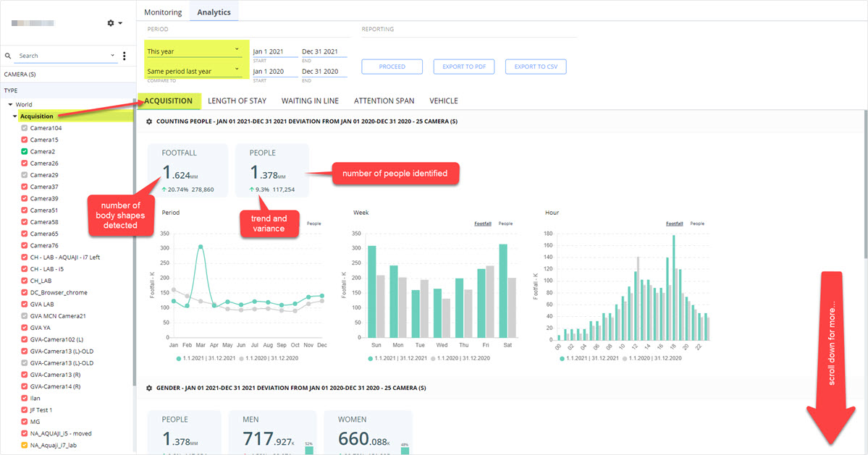Open the three-dot options menu
This screenshot has width=868, height=455.
(124, 56)
